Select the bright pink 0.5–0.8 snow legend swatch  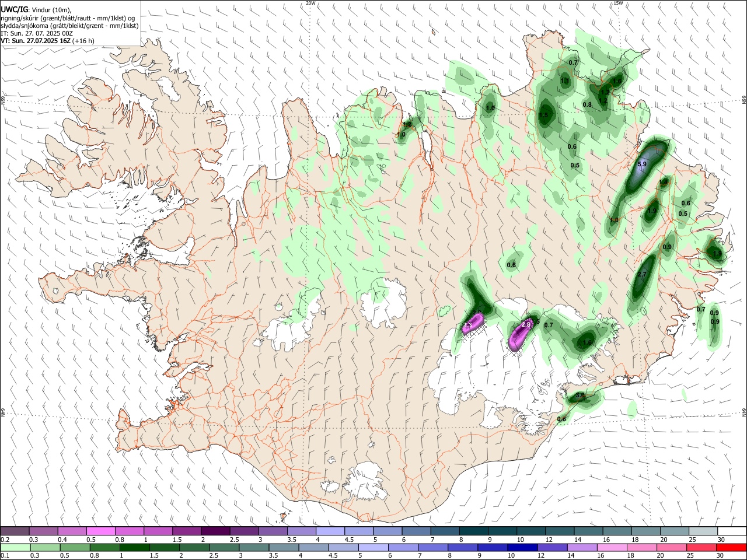click(x=100, y=531)
